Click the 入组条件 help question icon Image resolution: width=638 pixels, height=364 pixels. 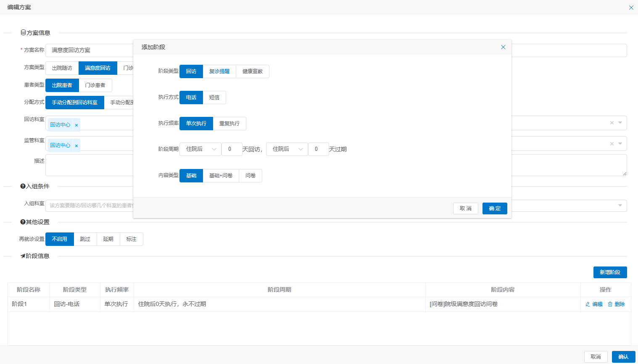click(x=23, y=186)
